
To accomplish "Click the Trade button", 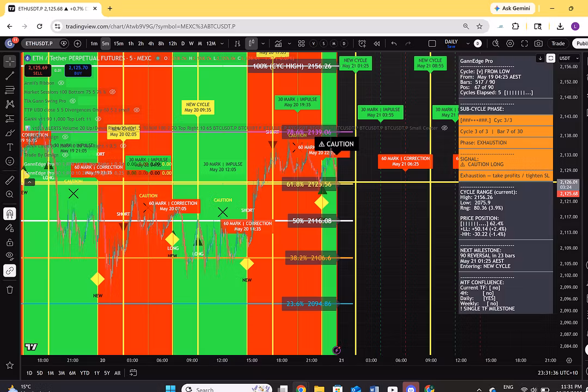I will click(558, 44).
